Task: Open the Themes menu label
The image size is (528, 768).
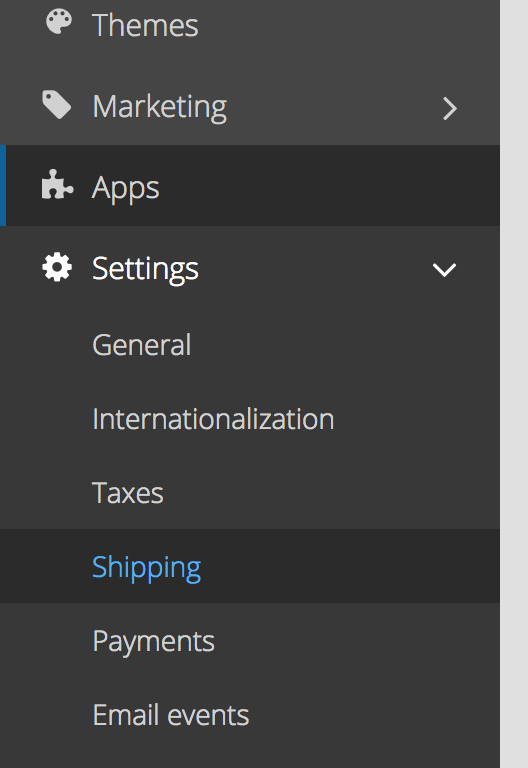Action: (x=145, y=25)
